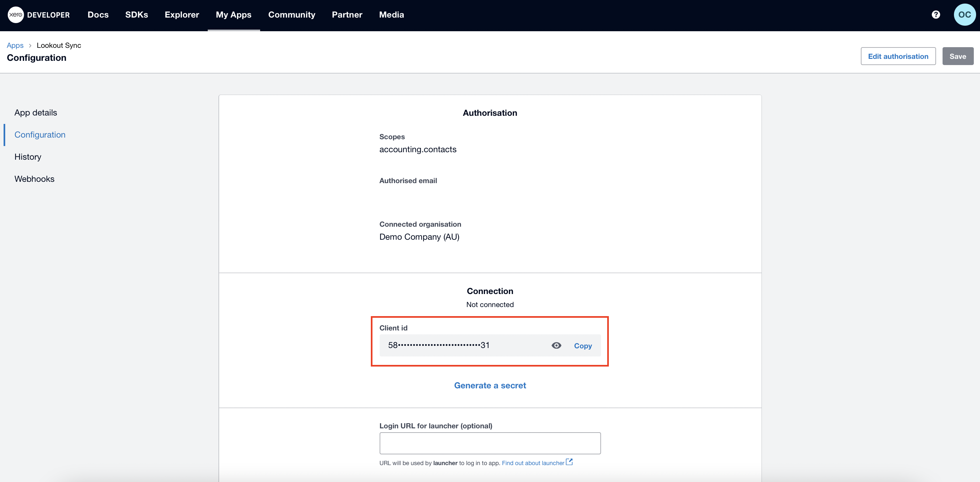Viewport: 980px width, 482px height.
Task: Copy the client id
Action: click(582, 345)
